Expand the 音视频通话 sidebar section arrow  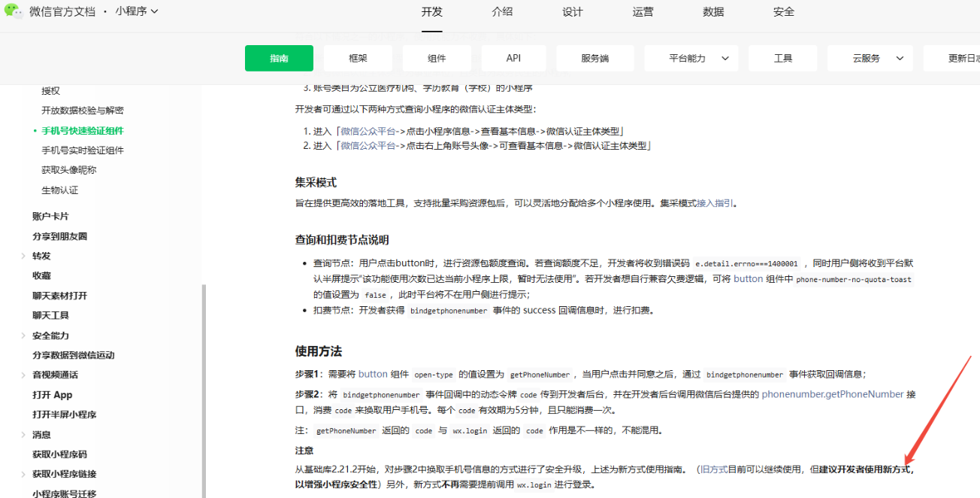(23, 375)
